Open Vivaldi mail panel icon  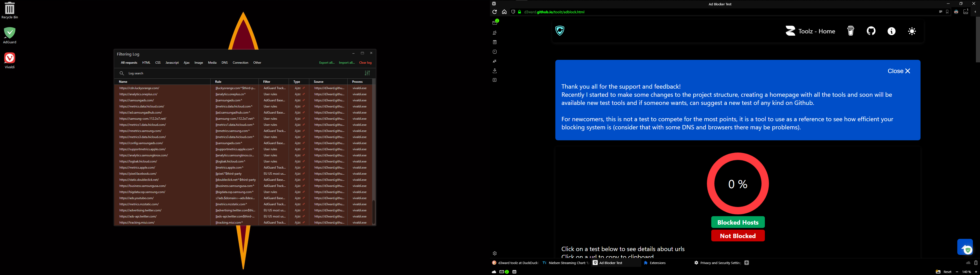(x=495, y=23)
